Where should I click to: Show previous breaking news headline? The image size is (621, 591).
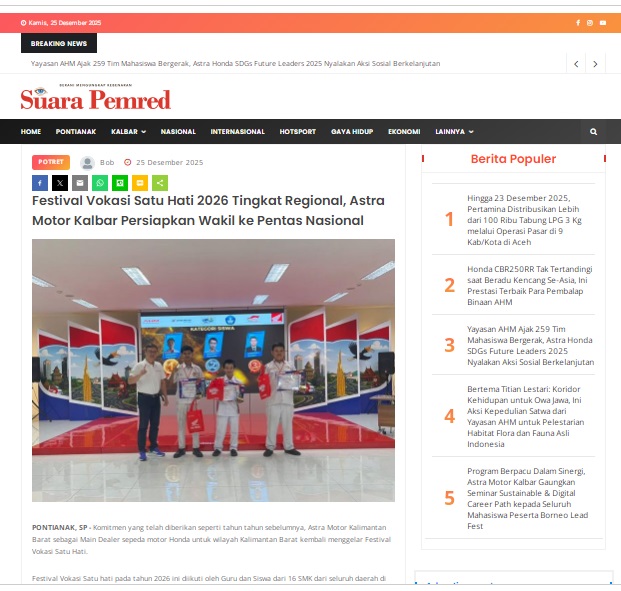click(x=576, y=64)
